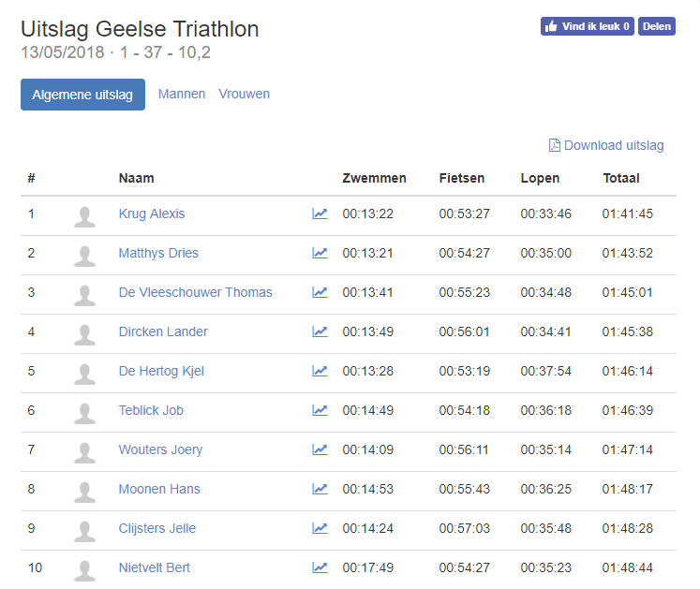Open De Vleeschouwer Thomas profile link
Screen dimensions: 700x589
[x=195, y=292]
